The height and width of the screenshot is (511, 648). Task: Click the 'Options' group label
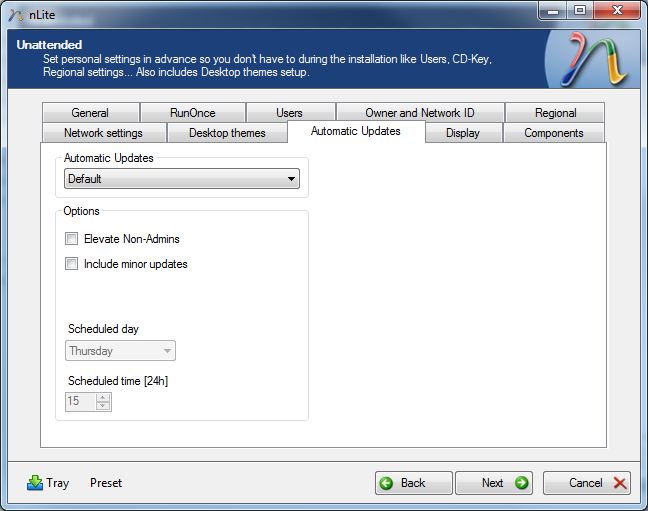coord(81,211)
